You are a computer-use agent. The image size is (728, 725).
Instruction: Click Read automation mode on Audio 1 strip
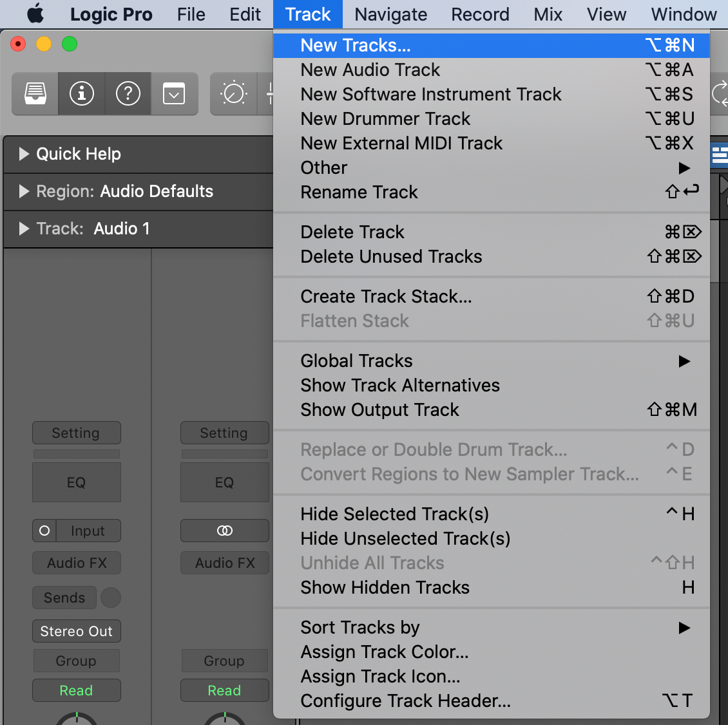(76, 690)
